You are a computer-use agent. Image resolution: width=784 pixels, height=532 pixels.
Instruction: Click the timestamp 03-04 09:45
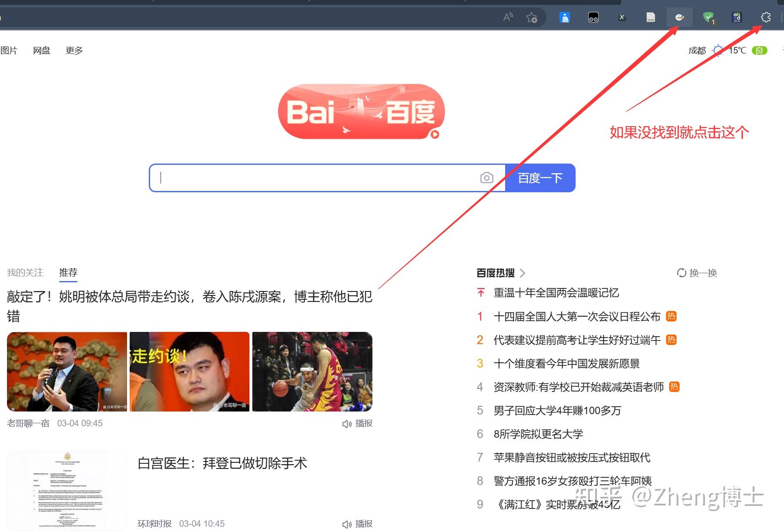80,423
